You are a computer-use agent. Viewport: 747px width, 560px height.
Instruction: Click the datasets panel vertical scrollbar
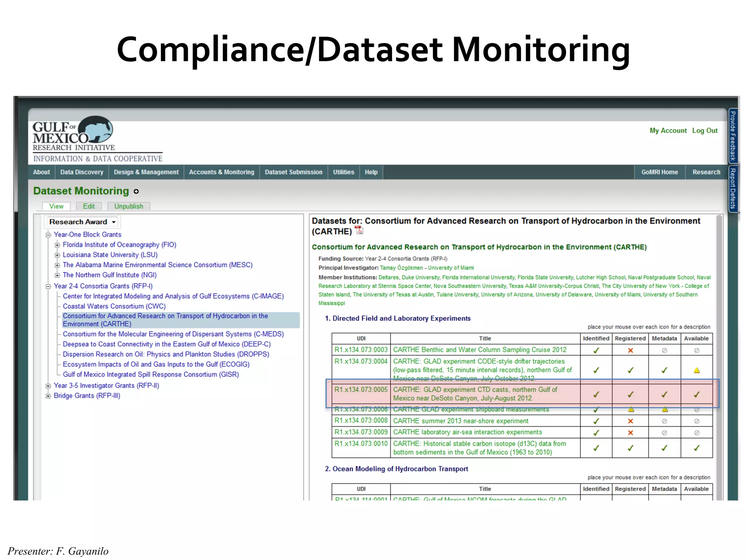719,357
